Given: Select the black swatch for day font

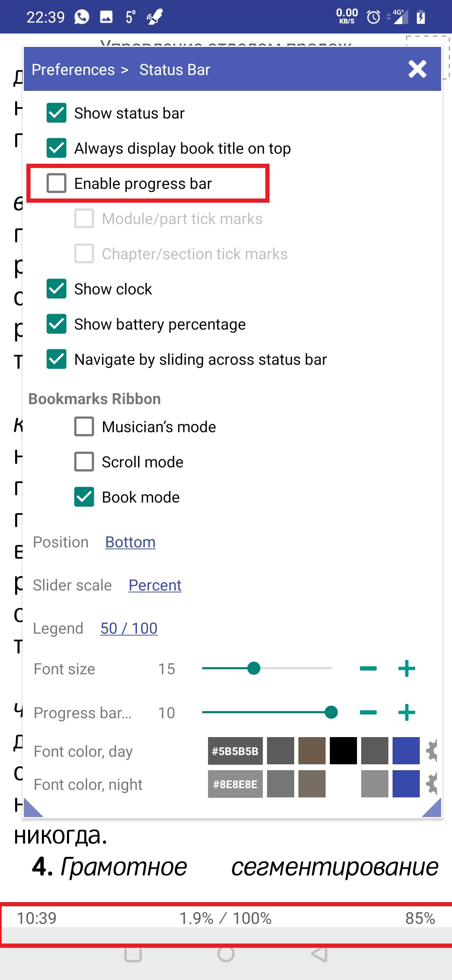Looking at the screenshot, I should pyautogui.click(x=343, y=751).
